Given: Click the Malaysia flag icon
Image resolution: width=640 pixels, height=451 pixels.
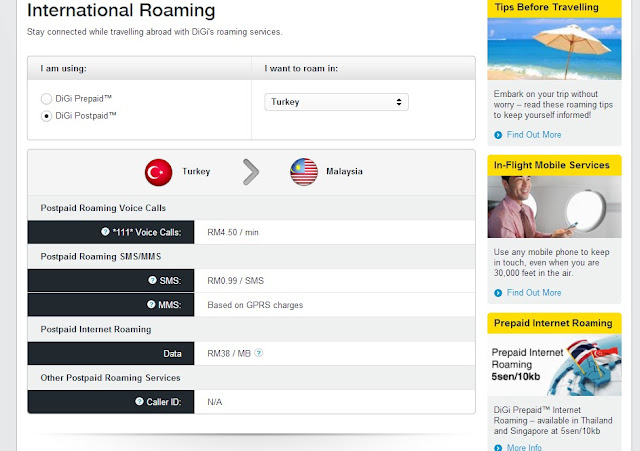Looking at the screenshot, I should 304,172.
